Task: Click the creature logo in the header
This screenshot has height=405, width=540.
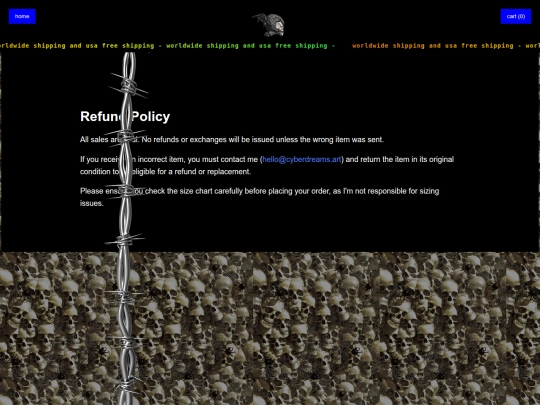Action: (269, 24)
